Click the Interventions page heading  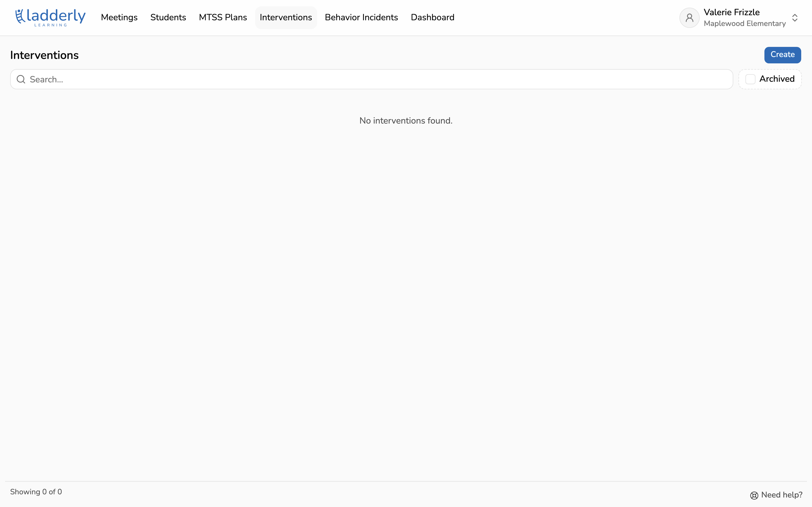tap(44, 55)
